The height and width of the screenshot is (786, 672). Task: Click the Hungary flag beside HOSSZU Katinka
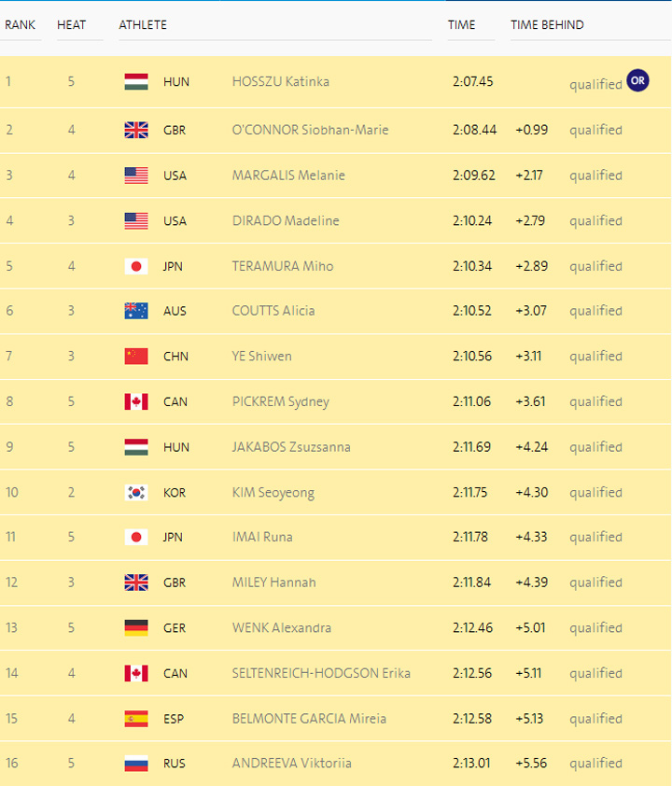(x=136, y=82)
